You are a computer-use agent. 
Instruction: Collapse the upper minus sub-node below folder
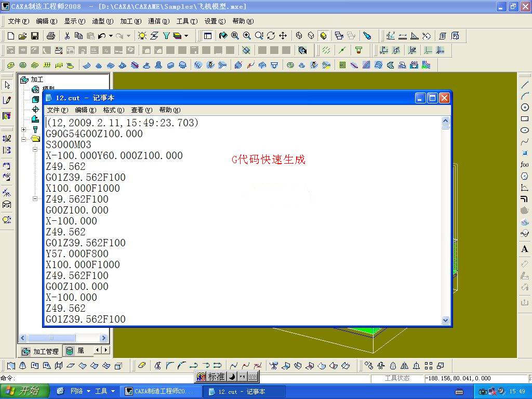[35, 149]
